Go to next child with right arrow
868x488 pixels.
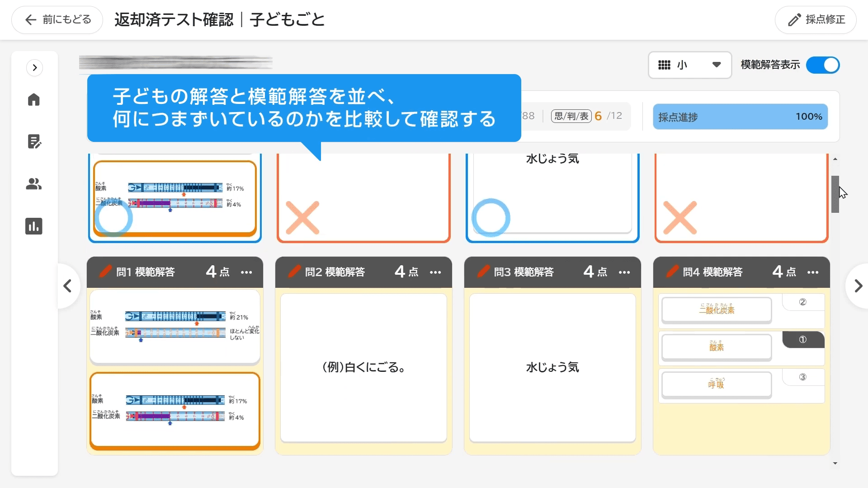click(858, 286)
